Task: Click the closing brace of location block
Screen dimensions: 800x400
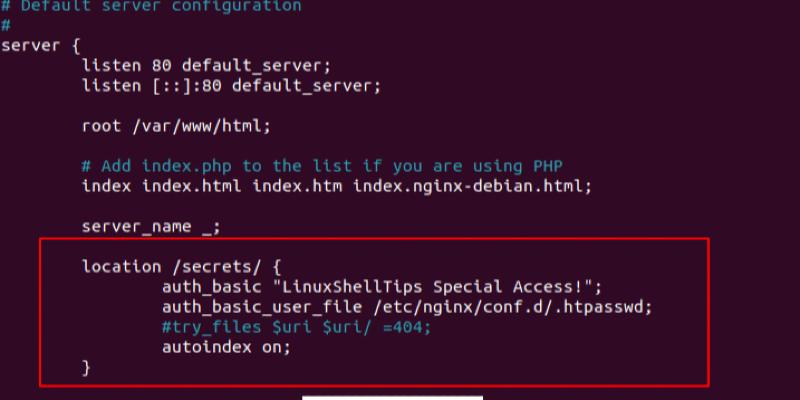Action: [x=86, y=367]
